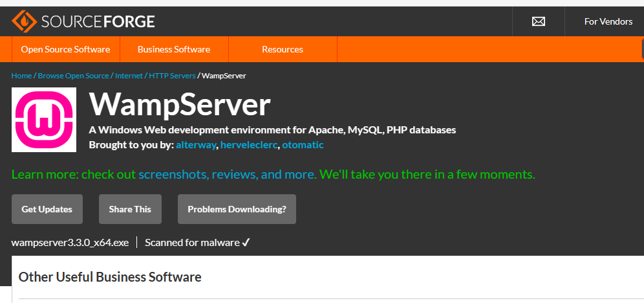Click the pink WampServer project logo

(x=44, y=120)
